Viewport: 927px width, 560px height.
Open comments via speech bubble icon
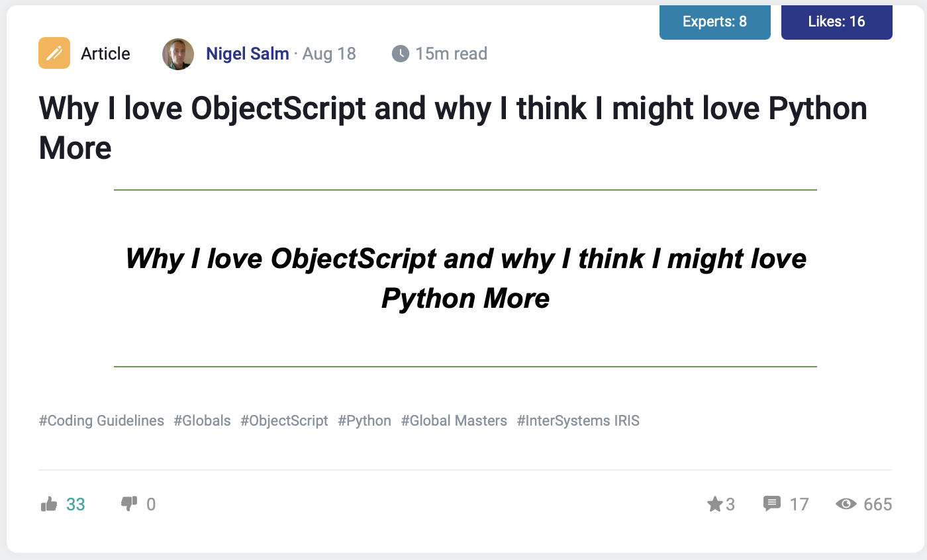click(771, 504)
